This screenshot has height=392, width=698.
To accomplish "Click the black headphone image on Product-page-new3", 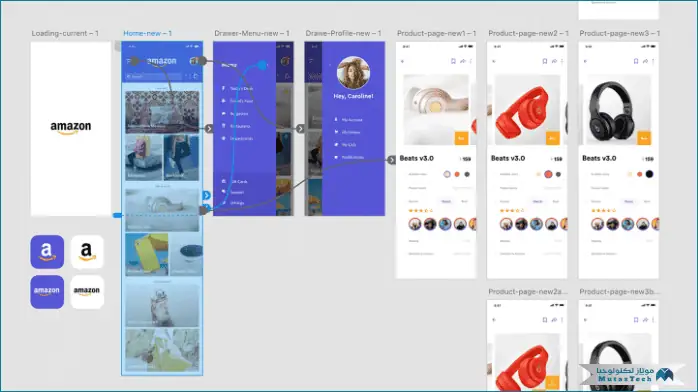I will click(x=618, y=109).
